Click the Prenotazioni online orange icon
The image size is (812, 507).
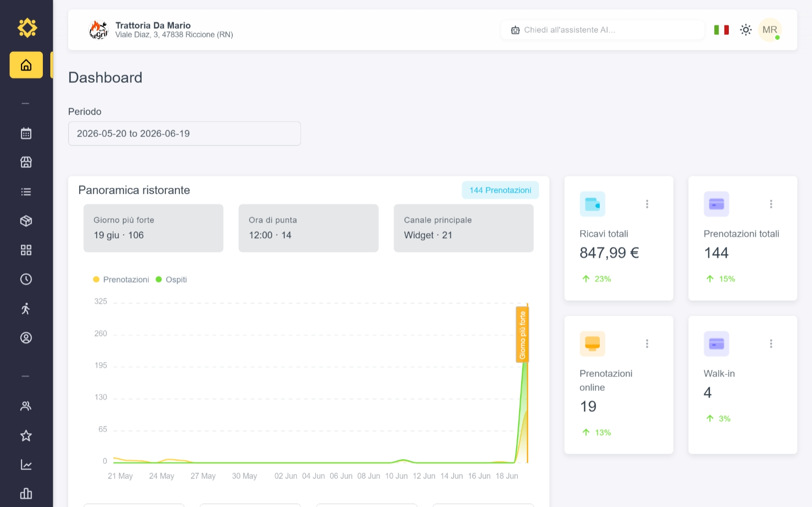(592, 344)
